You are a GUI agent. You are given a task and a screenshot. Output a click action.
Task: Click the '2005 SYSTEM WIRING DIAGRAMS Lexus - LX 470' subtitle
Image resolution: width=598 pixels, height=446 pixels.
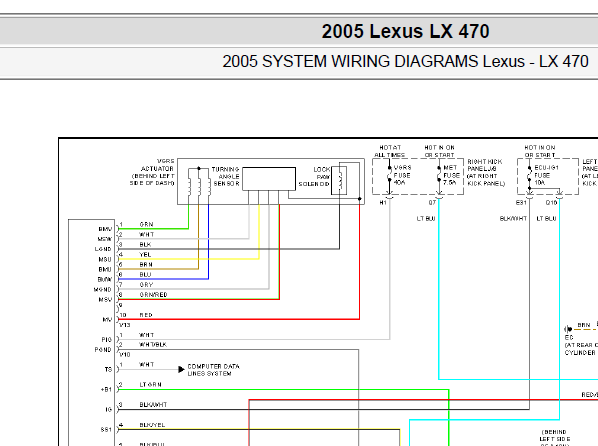click(x=405, y=61)
